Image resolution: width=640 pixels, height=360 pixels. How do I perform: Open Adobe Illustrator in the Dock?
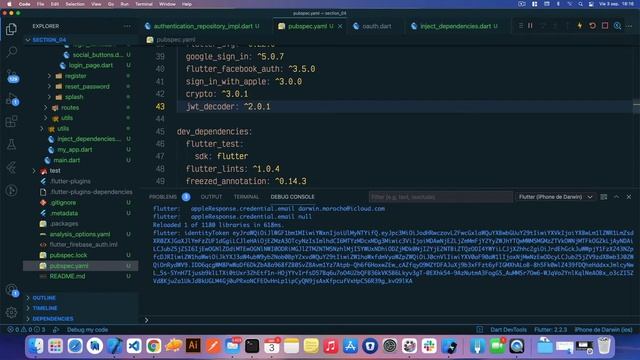(193, 346)
